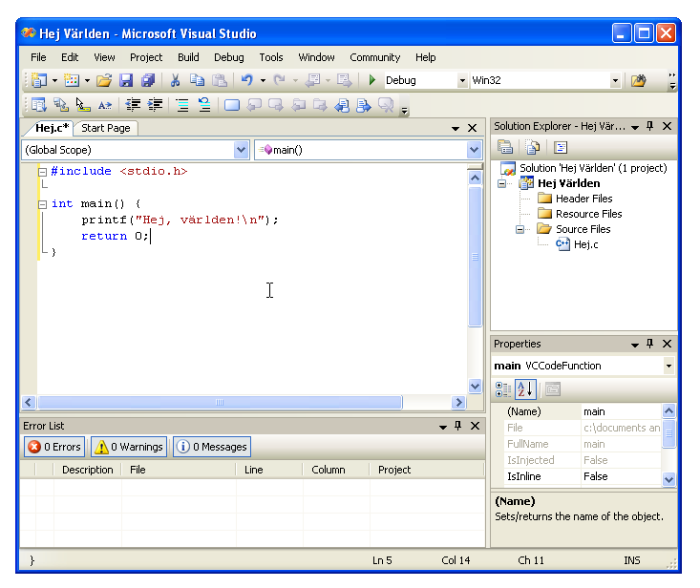700x588 pixels.
Task: Click the View Class Diagram icon
Action: pyautogui.click(x=561, y=147)
